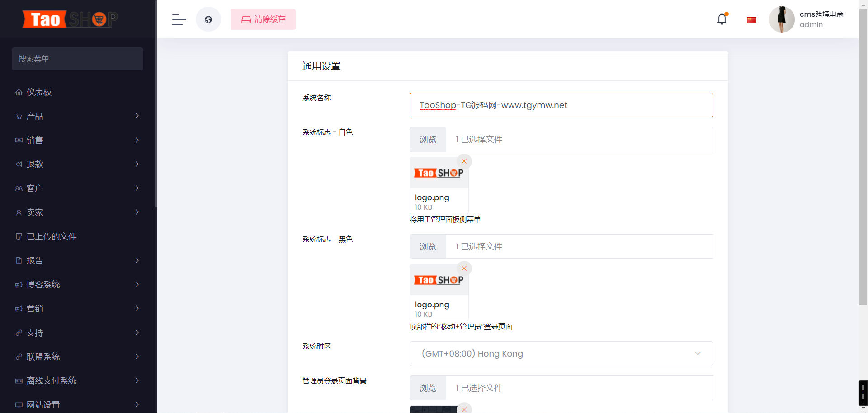Click the chevron arrow beside 博客系统

coord(137,284)
